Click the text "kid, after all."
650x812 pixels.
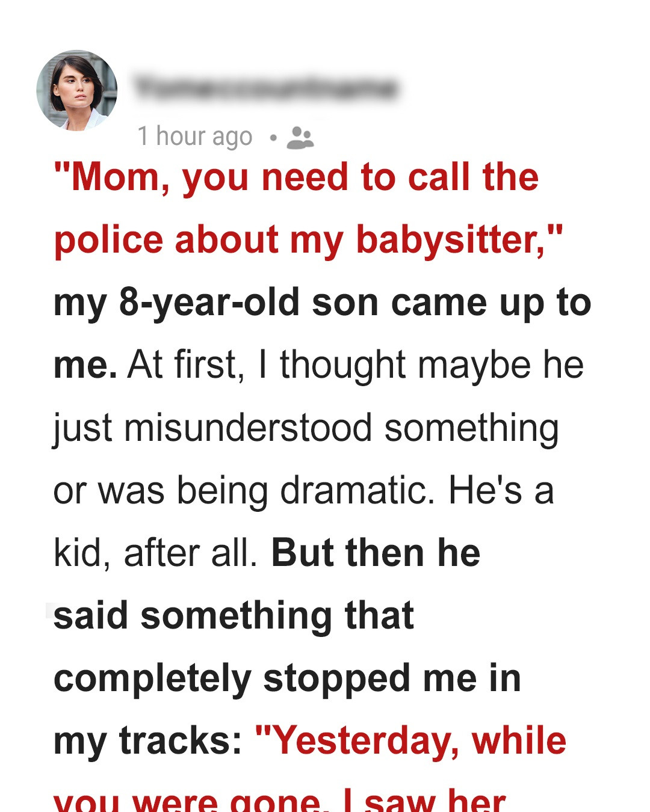point(155,553)
